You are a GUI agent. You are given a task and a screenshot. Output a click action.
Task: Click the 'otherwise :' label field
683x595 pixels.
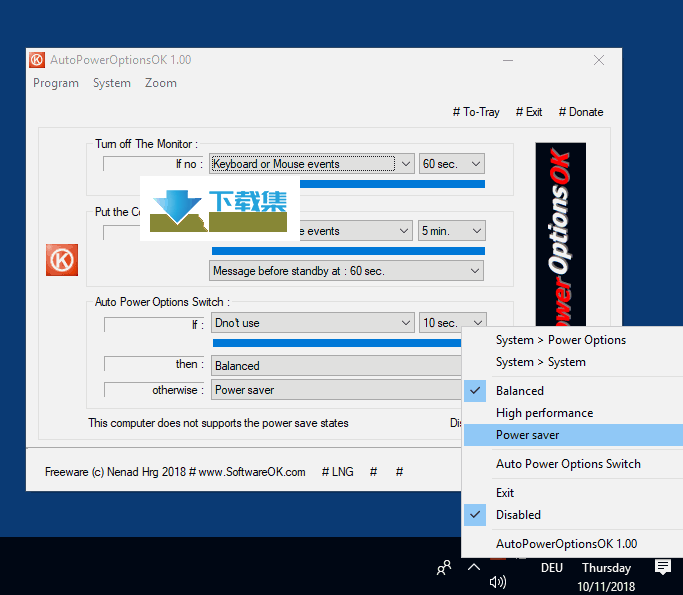[x=154, y=390]
